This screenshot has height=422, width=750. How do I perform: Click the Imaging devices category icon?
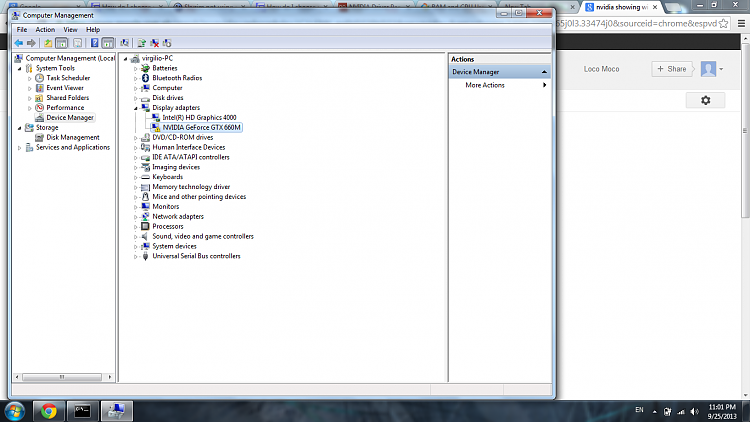145,167
